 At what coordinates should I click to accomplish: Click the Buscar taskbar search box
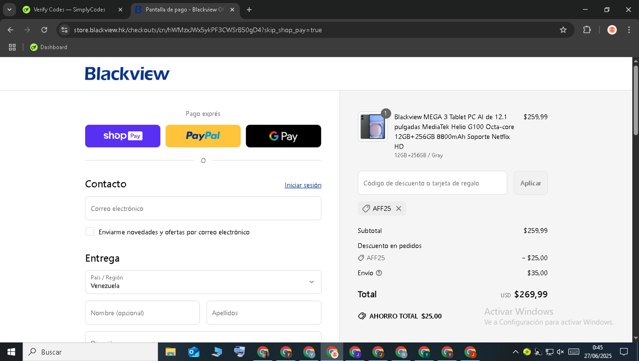(x=90, y=352)
